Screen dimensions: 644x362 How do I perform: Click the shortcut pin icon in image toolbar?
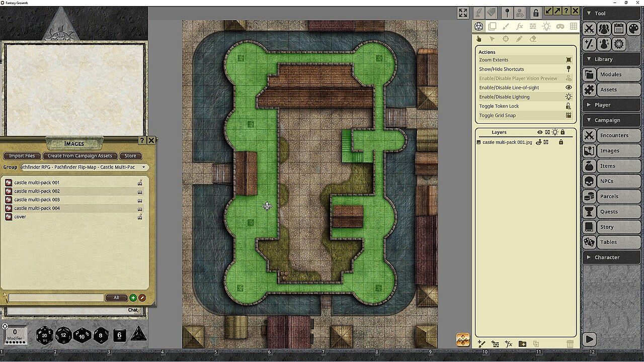pos(507,13)
